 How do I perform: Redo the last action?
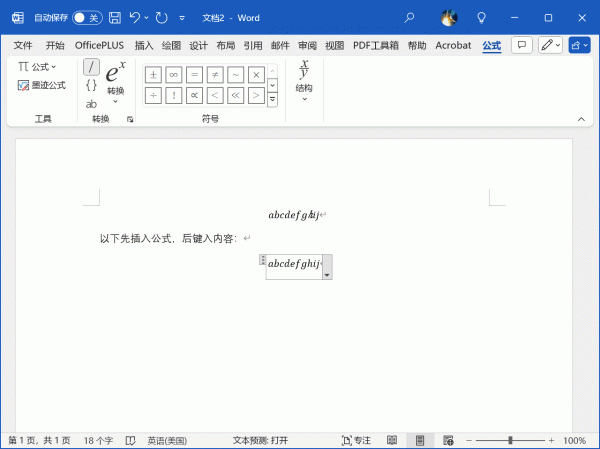coord(161,18)
